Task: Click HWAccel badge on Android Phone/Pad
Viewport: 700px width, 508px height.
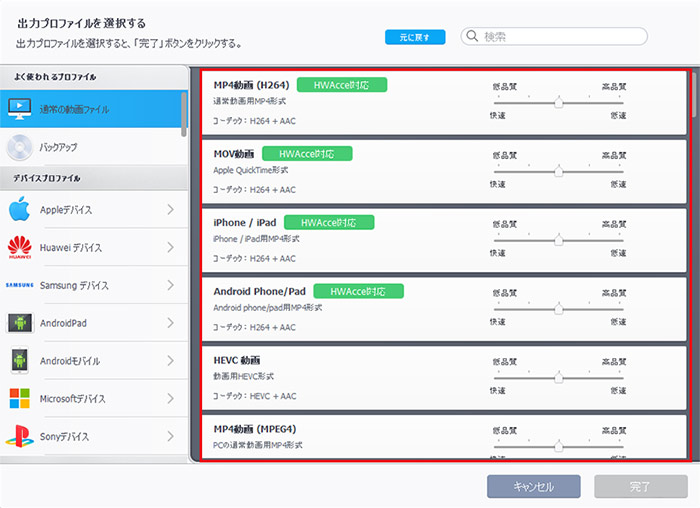Action: [x=358, y=291]
